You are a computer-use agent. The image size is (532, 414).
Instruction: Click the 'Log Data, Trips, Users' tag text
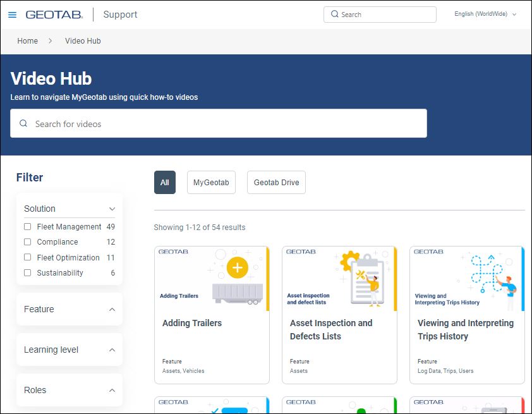pos(445,371)
